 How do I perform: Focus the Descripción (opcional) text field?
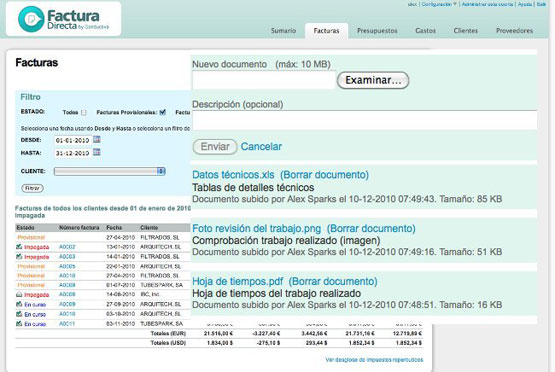(x=365, y=120)
